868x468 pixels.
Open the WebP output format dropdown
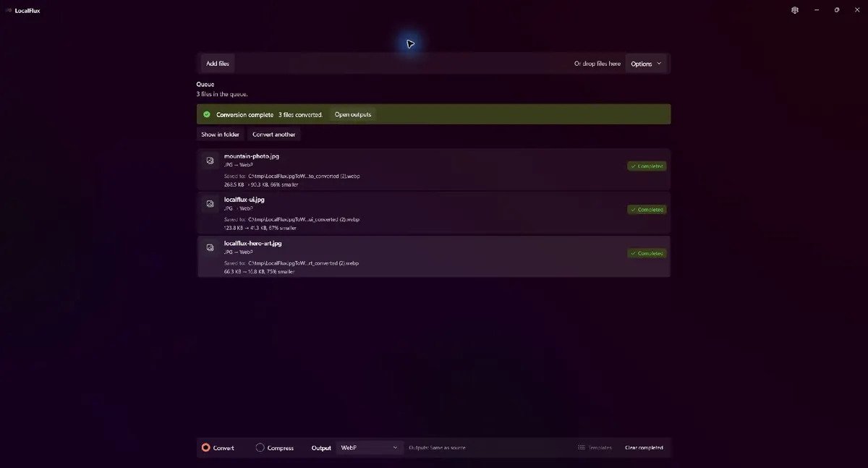click(370, 448)
